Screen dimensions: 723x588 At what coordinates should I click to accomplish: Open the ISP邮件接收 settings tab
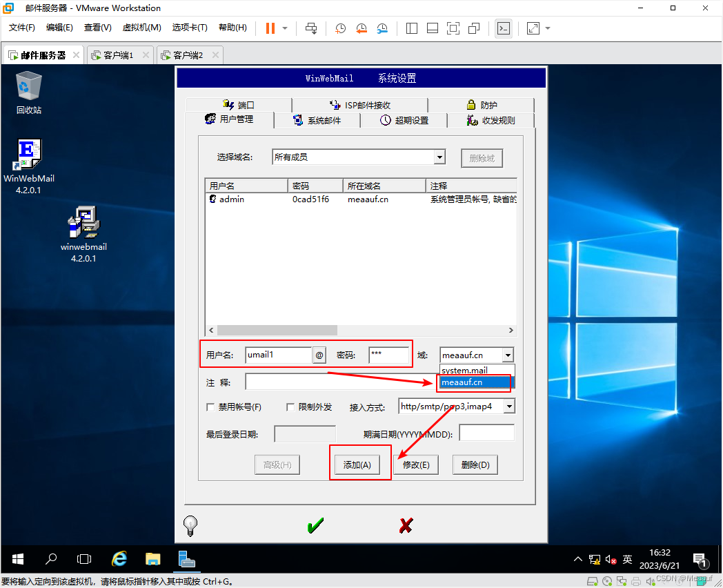(x=360, y=105)
